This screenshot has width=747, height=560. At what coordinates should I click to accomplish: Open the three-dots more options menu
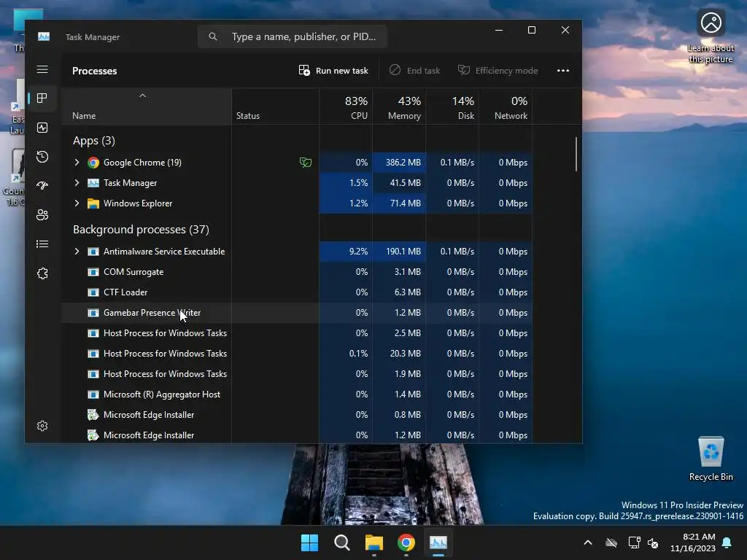click(563, 71)
